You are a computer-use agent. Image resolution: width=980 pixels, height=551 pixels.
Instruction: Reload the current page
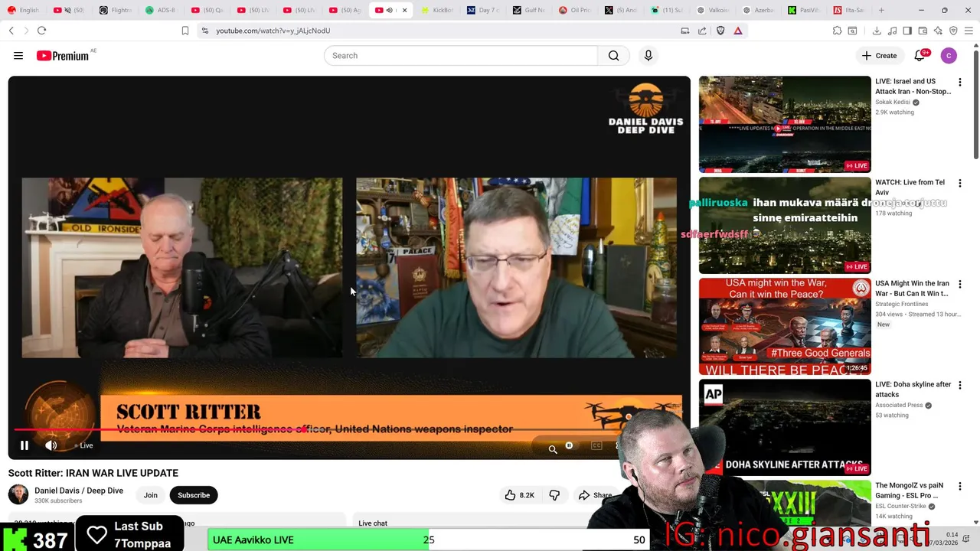(41, 31)
